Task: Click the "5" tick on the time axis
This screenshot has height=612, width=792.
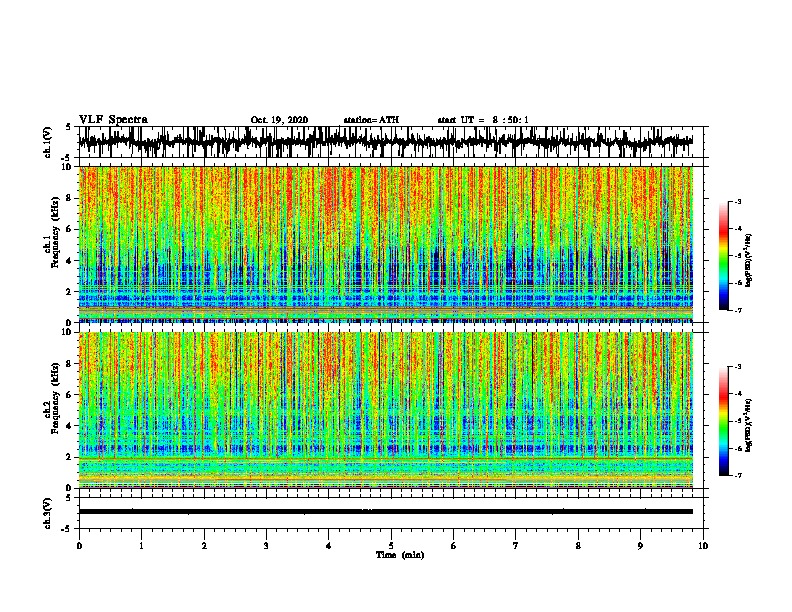Action: 391,546
